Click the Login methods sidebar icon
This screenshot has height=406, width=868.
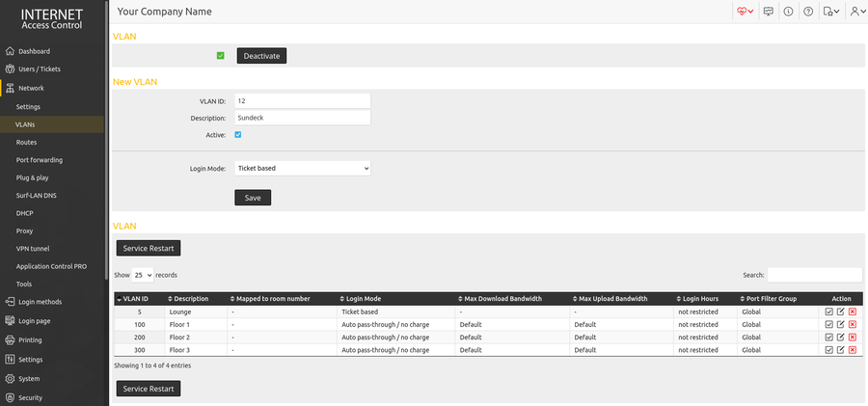tap(10, 302)
